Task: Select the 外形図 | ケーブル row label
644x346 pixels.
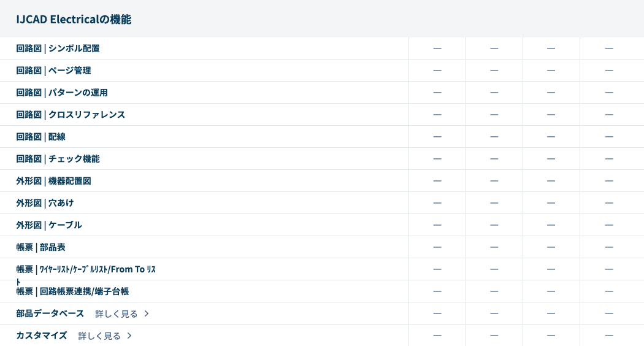Action: pos(49,225)
